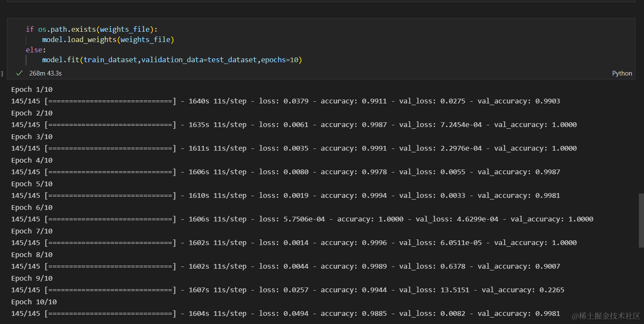Click the 'Epoch 9/10' output line

pyautogui.click(x=32, y=278)
